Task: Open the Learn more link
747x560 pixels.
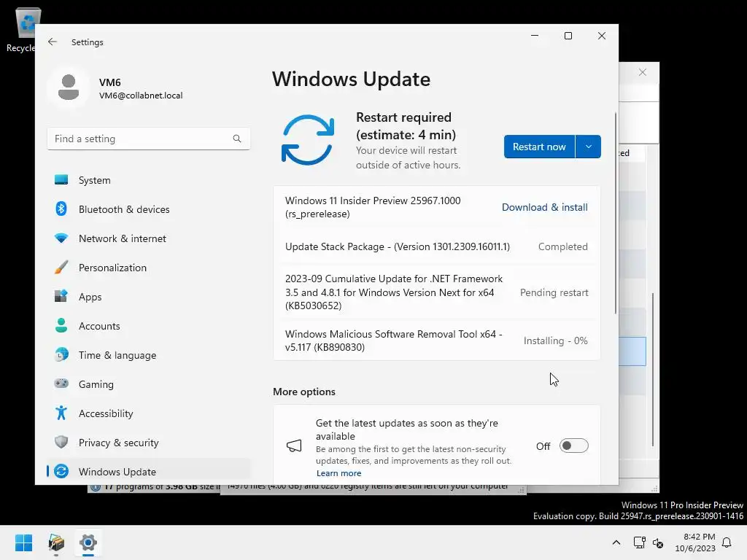Action: click(x=338, y=473)
